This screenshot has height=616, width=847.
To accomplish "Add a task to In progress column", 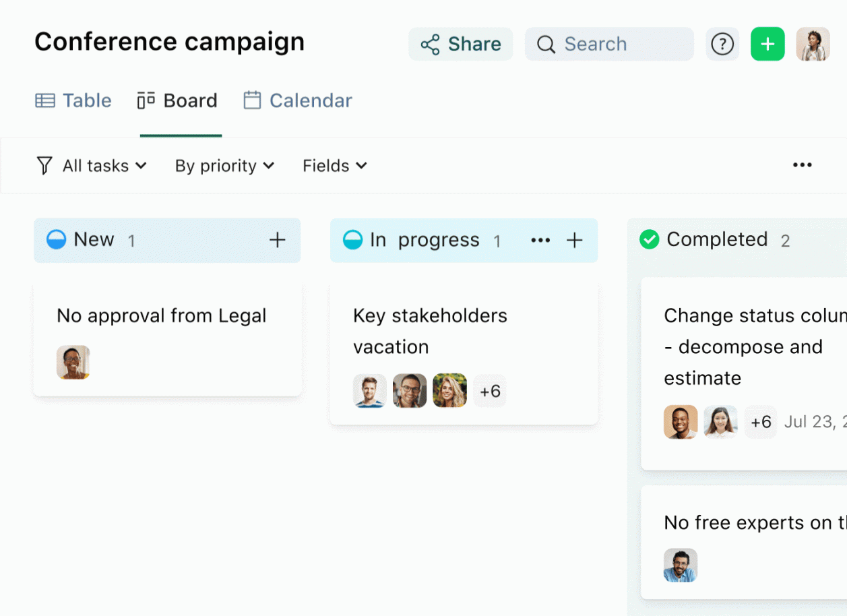I will pos(574,241).
